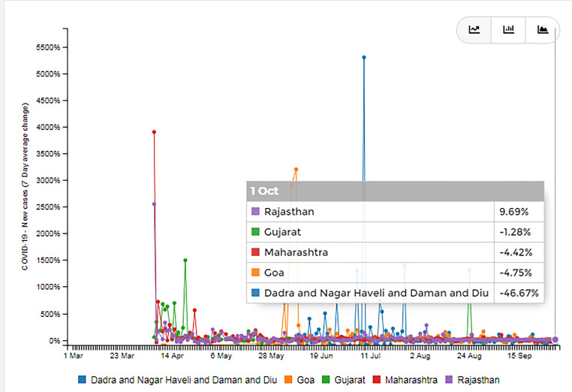Screen dimensions: 572x392
Task: Hide the Rajasthan series via legend text
Action: click(477, 380)
